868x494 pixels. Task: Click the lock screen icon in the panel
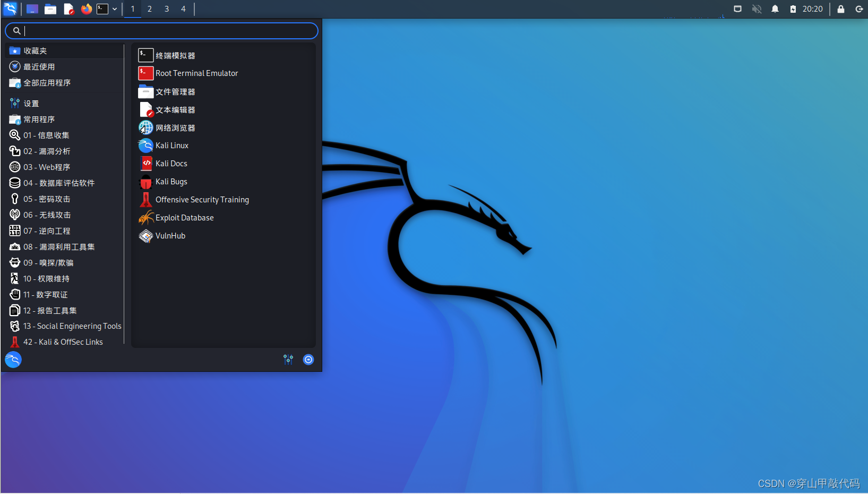(x=841, y=9)
